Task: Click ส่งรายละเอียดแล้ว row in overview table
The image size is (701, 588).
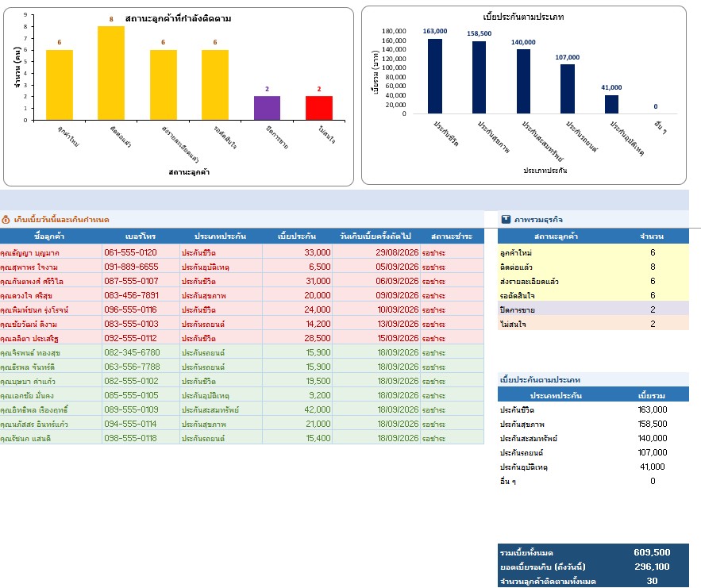Action: click(x=593, y=281)
